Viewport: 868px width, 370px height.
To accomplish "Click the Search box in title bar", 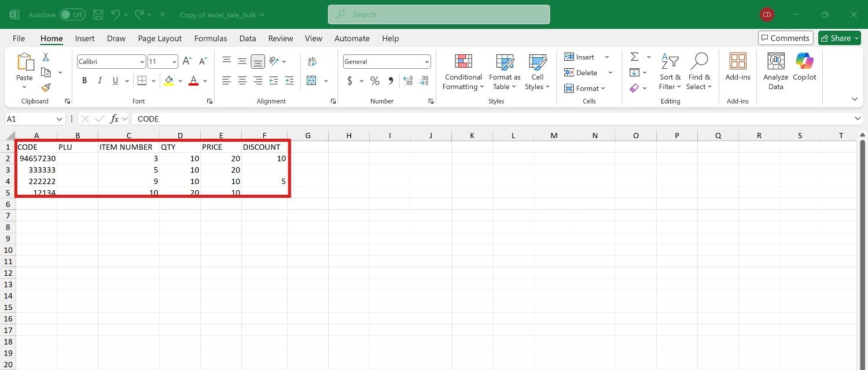I will pos(439,14).
